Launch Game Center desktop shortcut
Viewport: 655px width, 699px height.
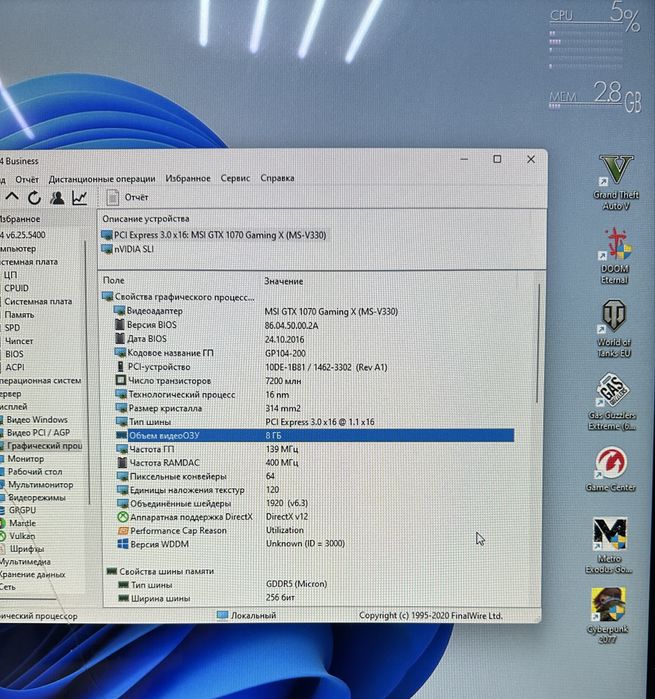(610, 470)
